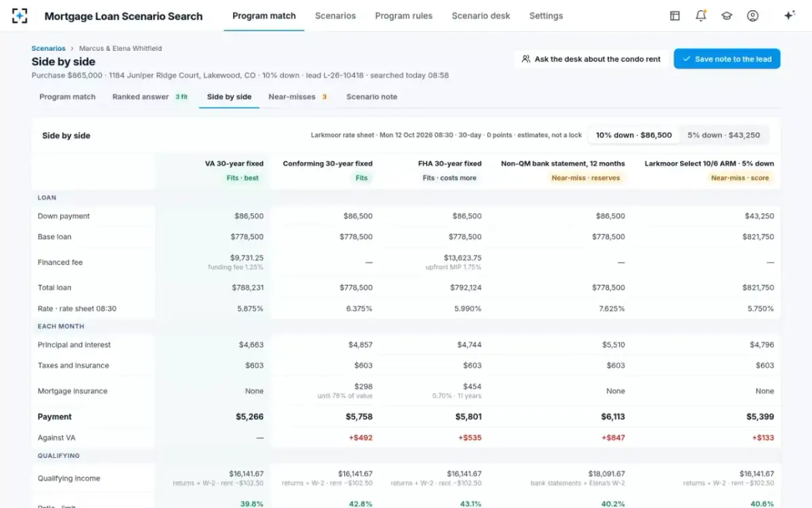Switch to the Program match sub-tab
812x508 pixels.
pyautogui.click(x=68, y=97)
